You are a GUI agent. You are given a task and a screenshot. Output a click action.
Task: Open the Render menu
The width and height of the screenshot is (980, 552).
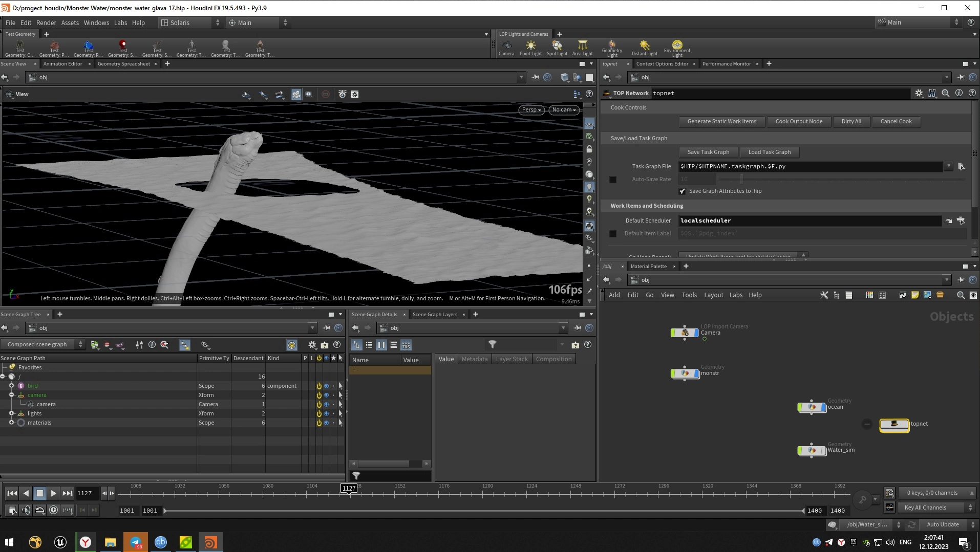[46, 23]
